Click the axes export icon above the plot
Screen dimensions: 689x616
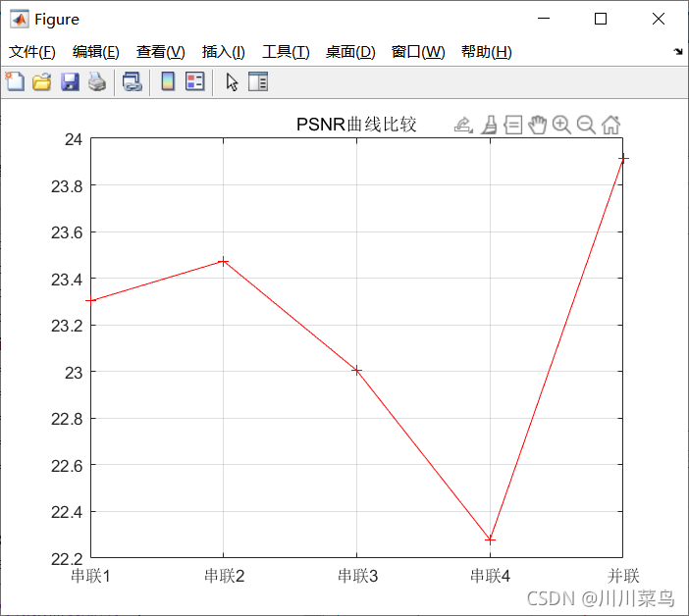(463, 126)
